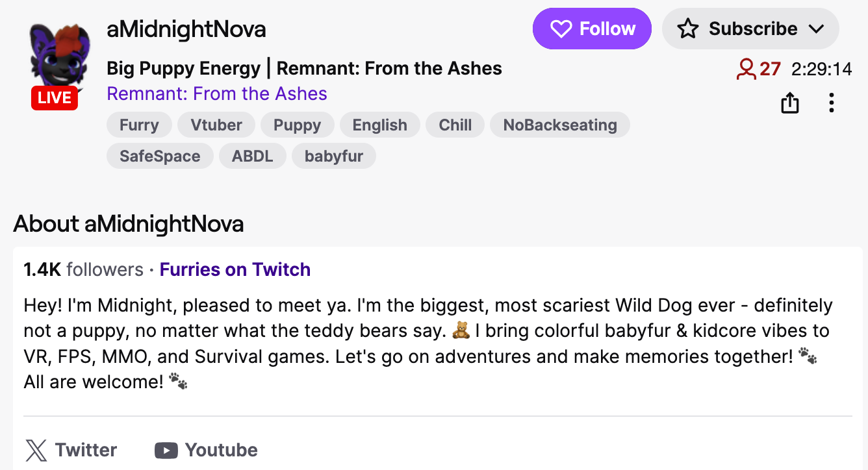Open Remnant: From the Ashes category link
This screenshot has width=868, height=470.
pos(217,93)
